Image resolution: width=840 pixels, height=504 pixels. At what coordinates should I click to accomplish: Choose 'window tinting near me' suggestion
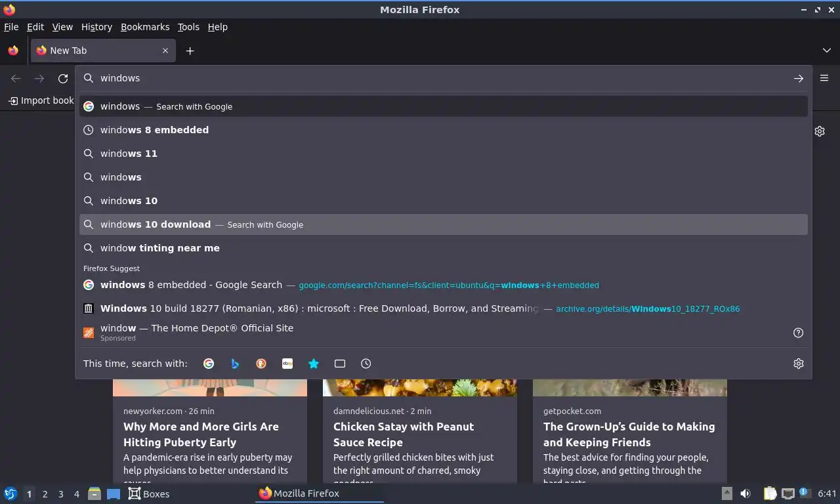coord(443,248)
